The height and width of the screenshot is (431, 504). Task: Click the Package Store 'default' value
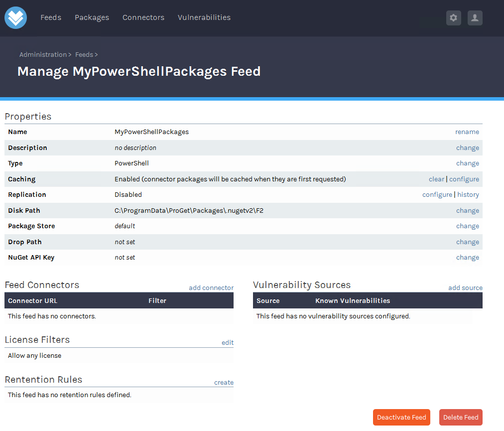click(x=125, y=226)
